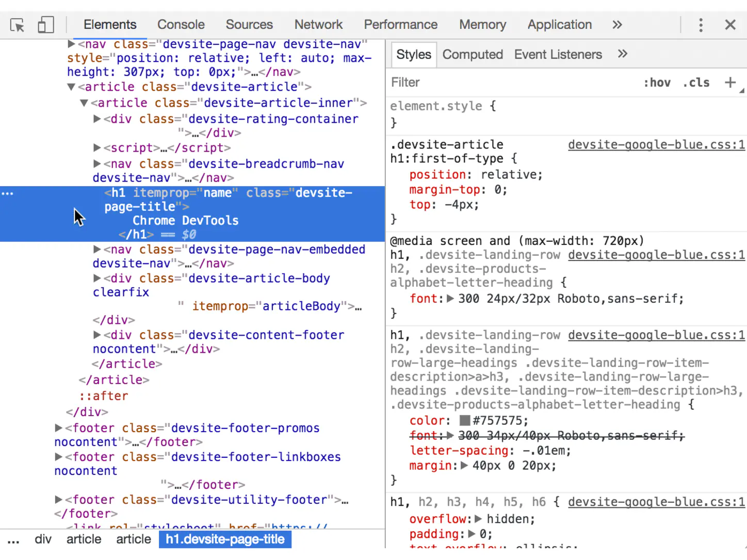The height and width of the screenshot is (560, 747).
Task: Expand the devsite-content-footer div
Action: [97, 335]
